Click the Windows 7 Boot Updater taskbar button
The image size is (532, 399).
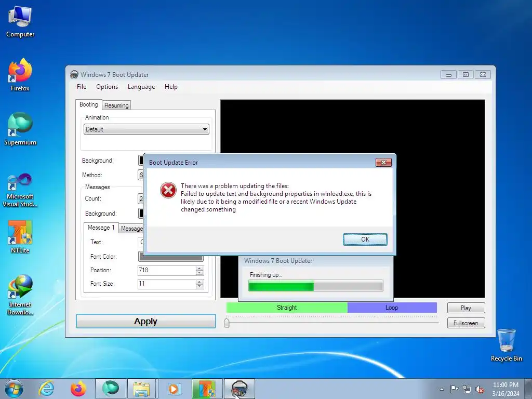[239, 389]
